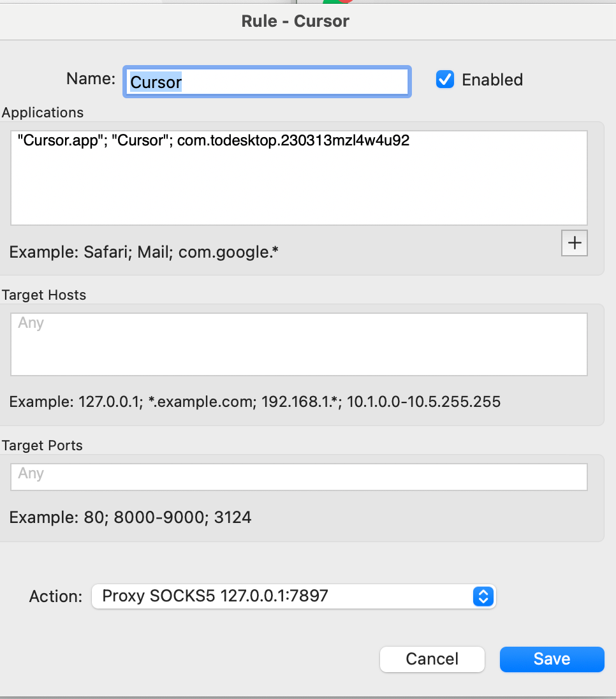The width and height of the screenshot is (616, 699).
Task: Add an application with the plus button
Action: [574, 243]
